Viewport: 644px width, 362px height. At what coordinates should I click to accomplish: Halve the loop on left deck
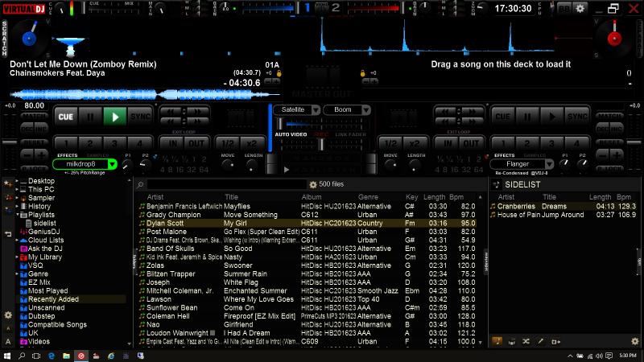coord(227,143)
